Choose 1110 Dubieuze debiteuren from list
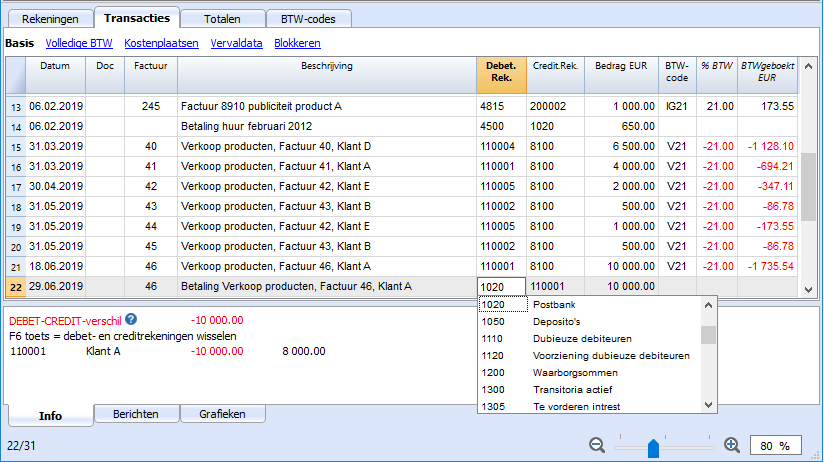Viewport: 824px width, 462px height. coord(589,338)
